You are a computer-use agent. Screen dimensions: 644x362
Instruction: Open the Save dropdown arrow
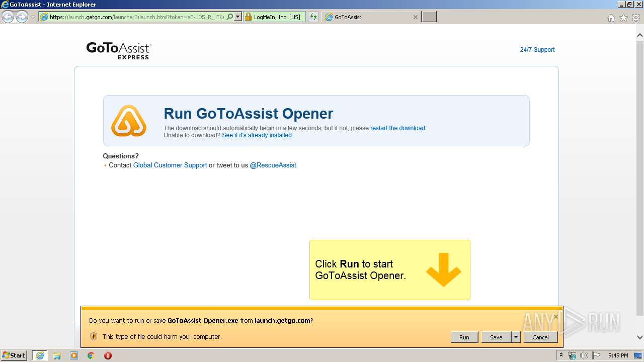click(516, 337)
